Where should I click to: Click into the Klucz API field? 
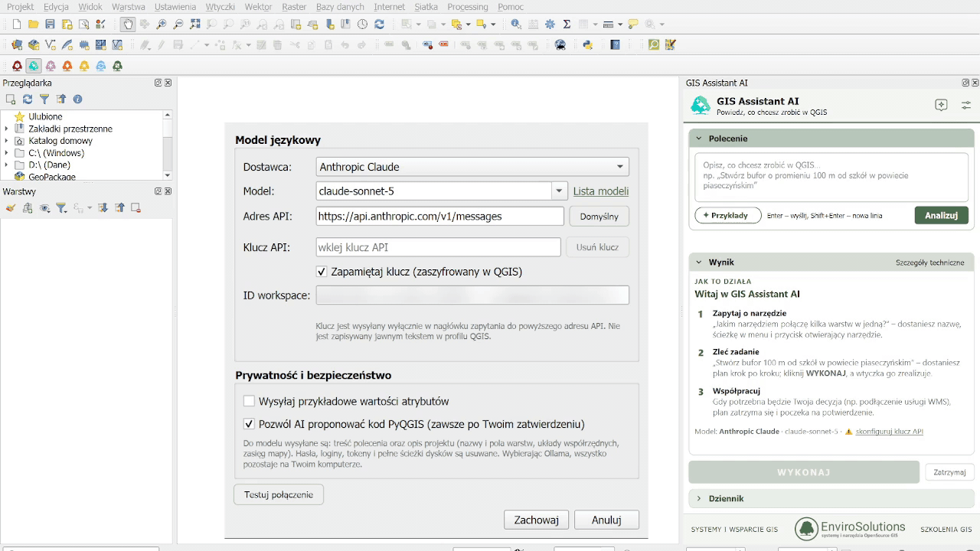pos(439,247)
